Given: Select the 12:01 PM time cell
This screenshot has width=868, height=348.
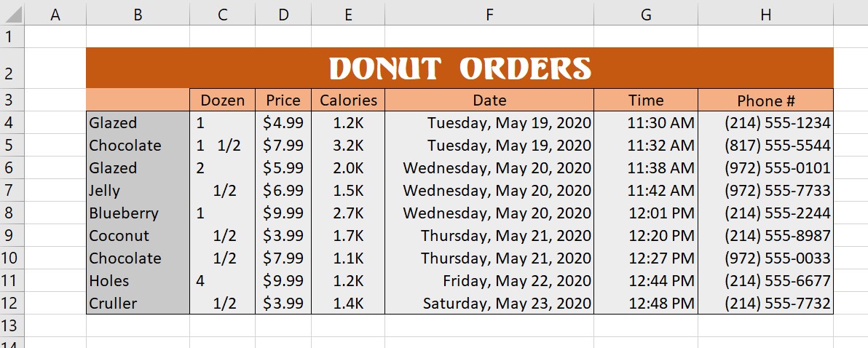Looking at the screenshot, I should (x=646, y=213).
